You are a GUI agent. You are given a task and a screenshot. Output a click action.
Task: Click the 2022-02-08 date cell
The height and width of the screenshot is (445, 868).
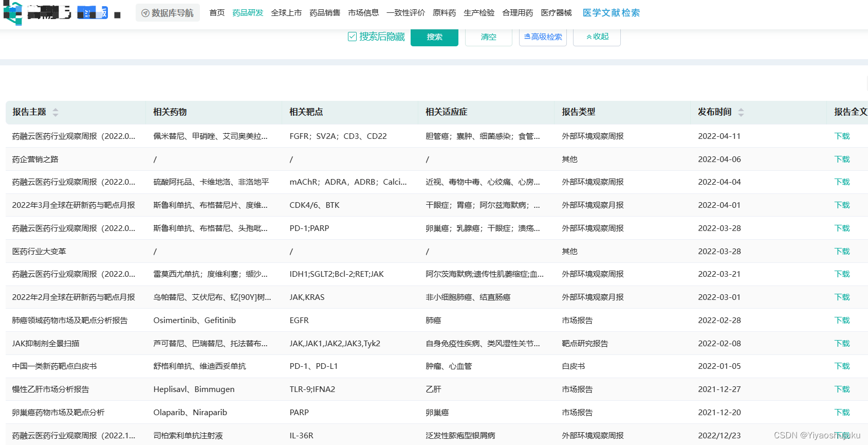point(719,344)
